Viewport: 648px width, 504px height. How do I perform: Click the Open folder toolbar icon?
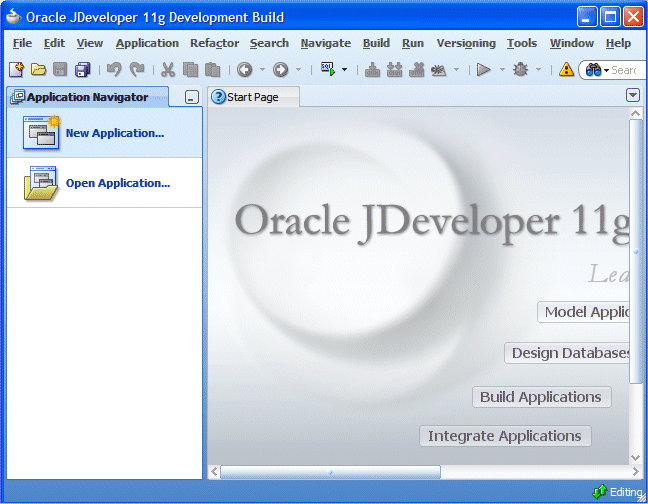[38, 69]
